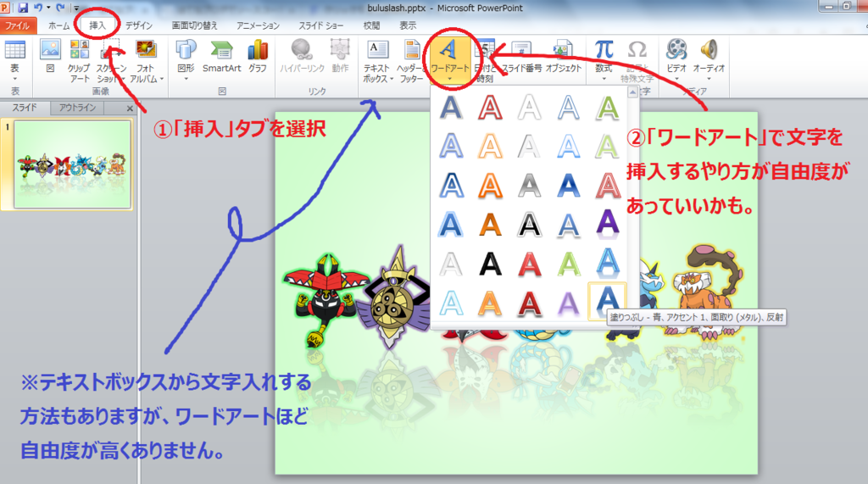Select the silver metallic gradient A WordArt style
Viewport: 868px width, 484px height.
pos(529,186)
